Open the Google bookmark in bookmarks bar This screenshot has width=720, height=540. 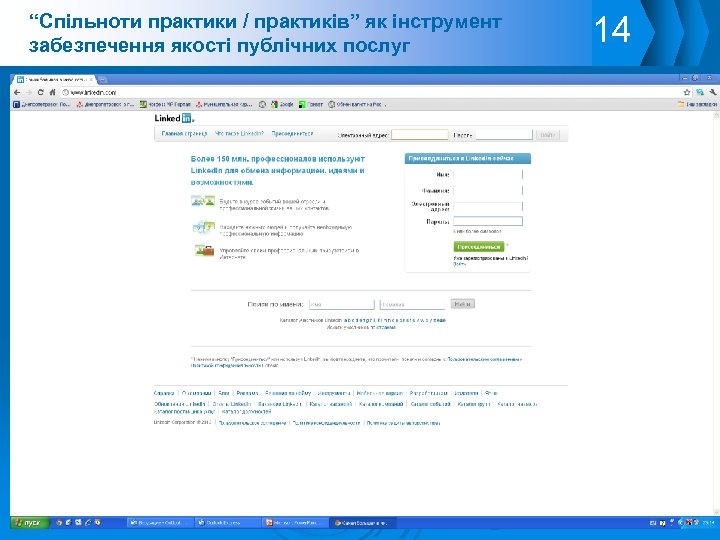click(x=281, y=105)
